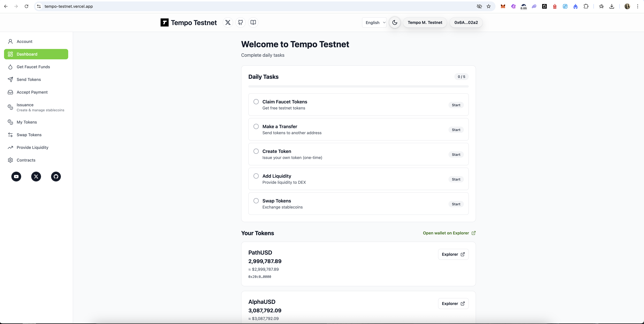Screen dimensions: 644x324
Task: Open Provide Liquidity in sidebar
Action: pyautogui.click(x=36, y=148)
